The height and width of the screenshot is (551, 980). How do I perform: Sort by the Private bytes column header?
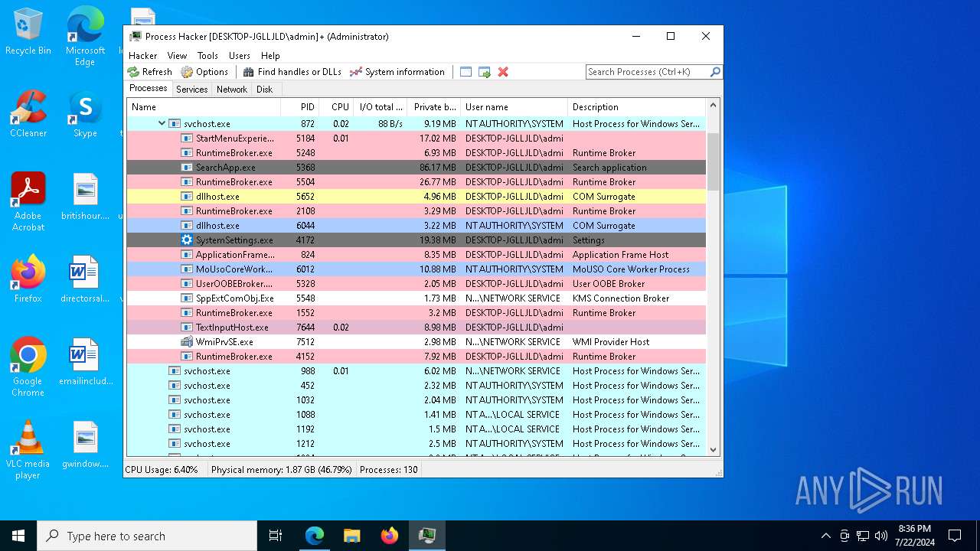click(433, 107)
